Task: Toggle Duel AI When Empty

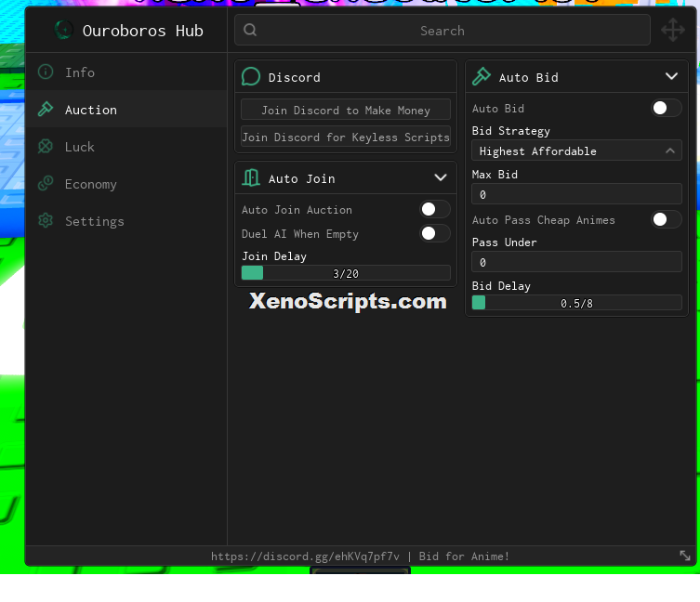Action: click(x=435, y=233)
